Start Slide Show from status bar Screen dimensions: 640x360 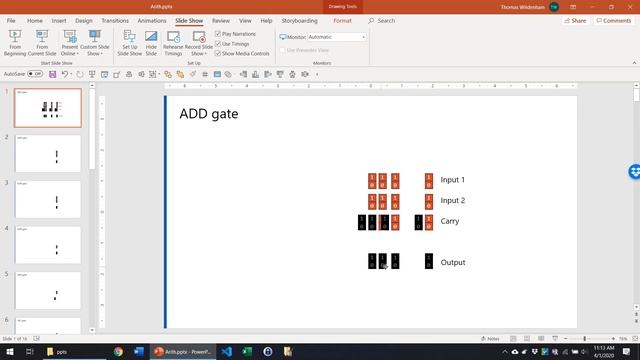click(x=555, y=338)
